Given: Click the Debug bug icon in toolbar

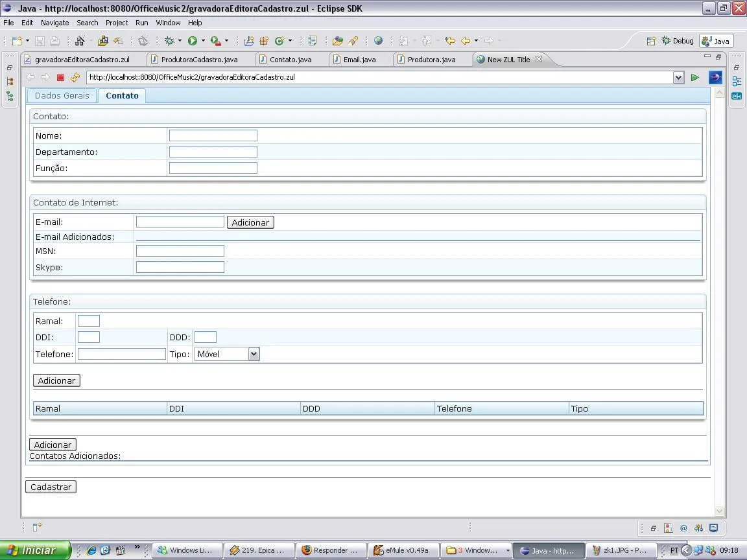Looking at the screenshot, I should pyautogui.click(x=169, y=41).
